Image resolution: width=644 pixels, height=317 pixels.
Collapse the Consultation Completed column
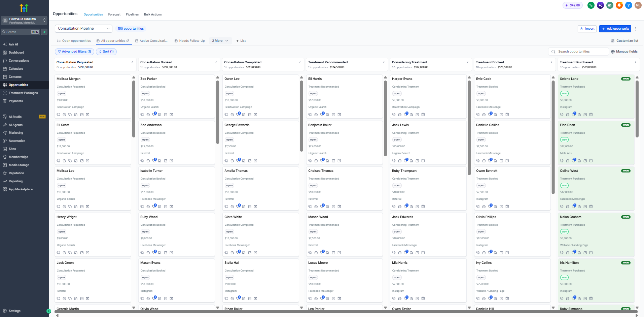coord(300,62)
